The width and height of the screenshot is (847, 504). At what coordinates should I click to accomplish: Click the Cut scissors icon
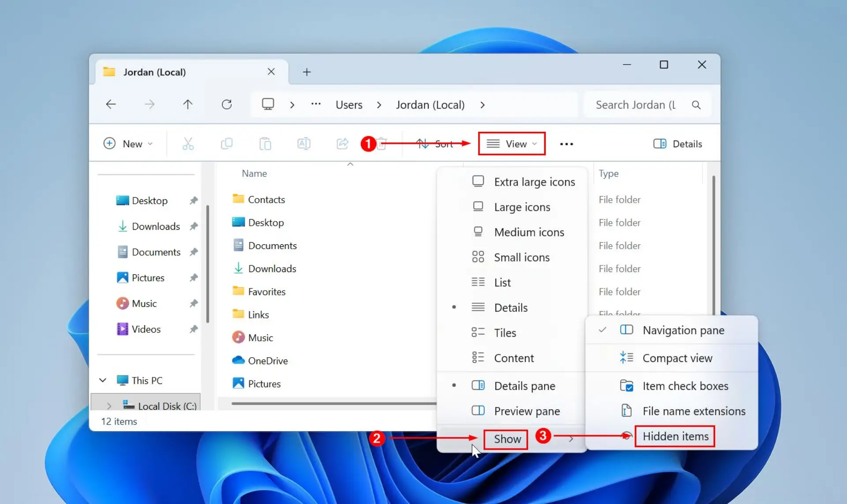(x=188, y=144)
